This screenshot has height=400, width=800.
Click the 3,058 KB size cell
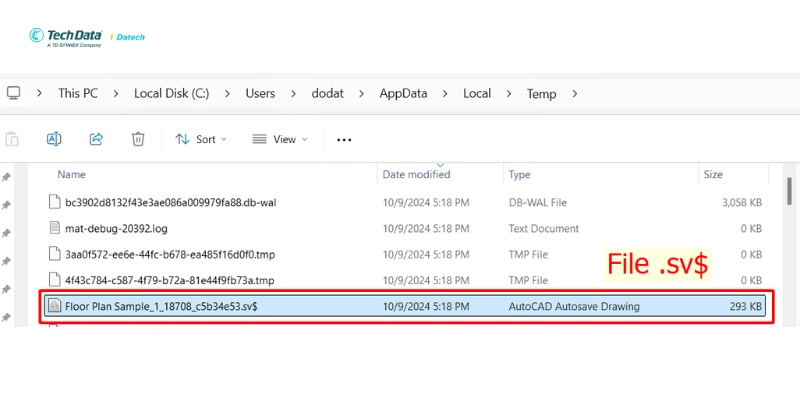tap(742, 203)
